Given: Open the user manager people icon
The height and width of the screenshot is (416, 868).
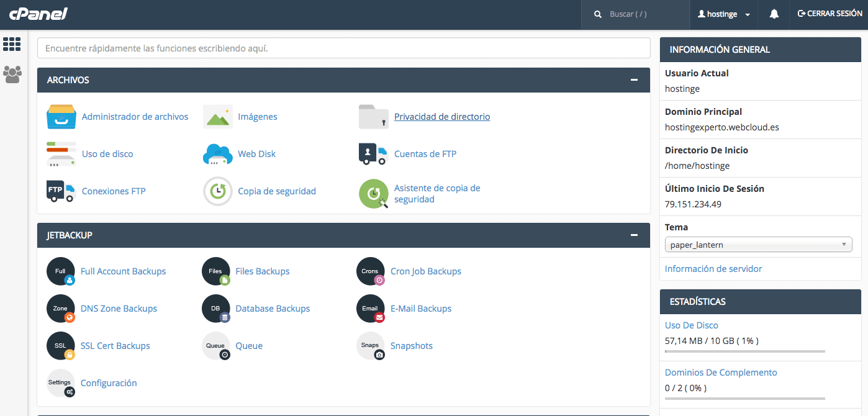Looking at the screenshot, I should pos(12,75).
